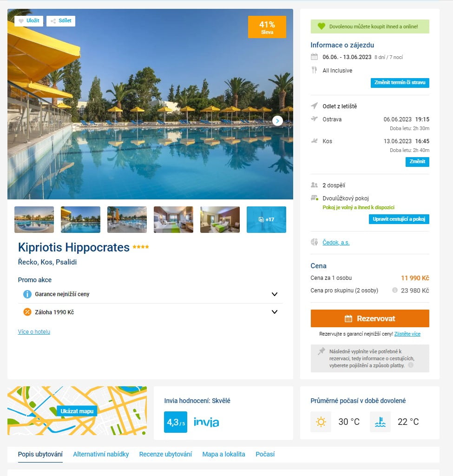Viewport: 453px width, 476px height.
Task: Expand the Záloha 1990 Kč chevron
Action: click(x=274, y=312)
